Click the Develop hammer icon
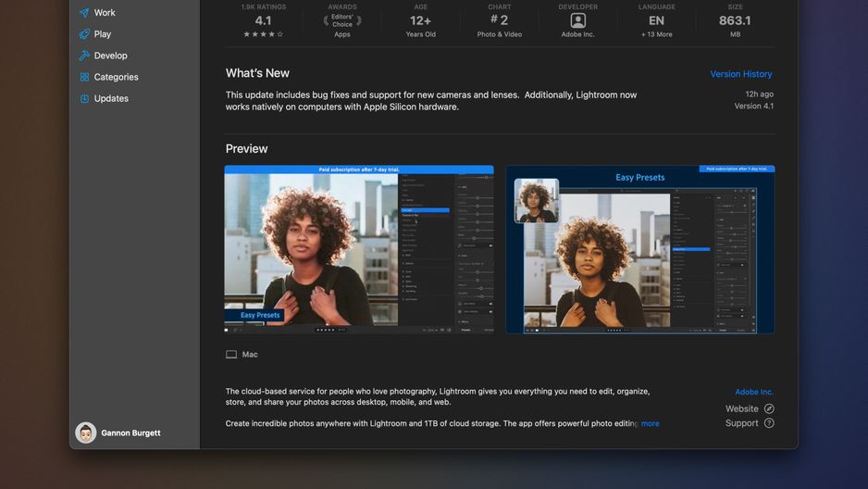This screenshot has width=868, height=489. pos(84,56)
